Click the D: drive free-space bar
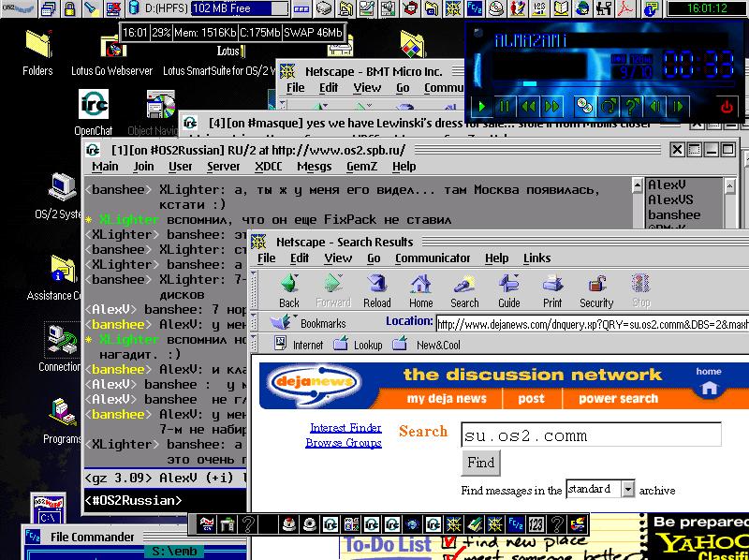Viewport: 749px width, 560px height. 240,8
